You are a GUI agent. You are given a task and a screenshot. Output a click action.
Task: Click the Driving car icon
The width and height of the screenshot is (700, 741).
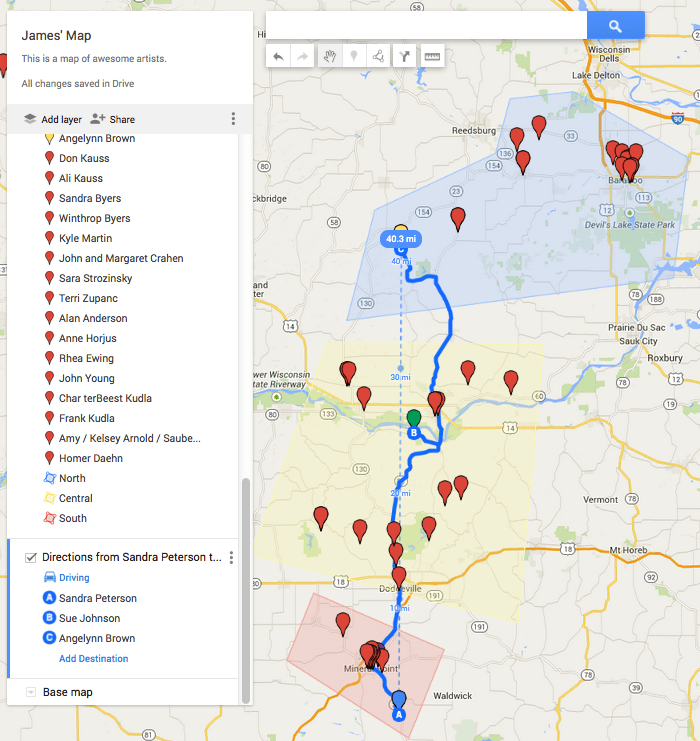[x=50, y=577]
